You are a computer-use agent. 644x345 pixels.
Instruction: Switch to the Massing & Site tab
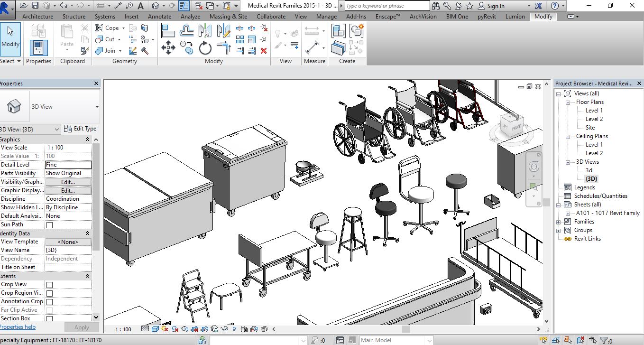[x=228, y=16]
